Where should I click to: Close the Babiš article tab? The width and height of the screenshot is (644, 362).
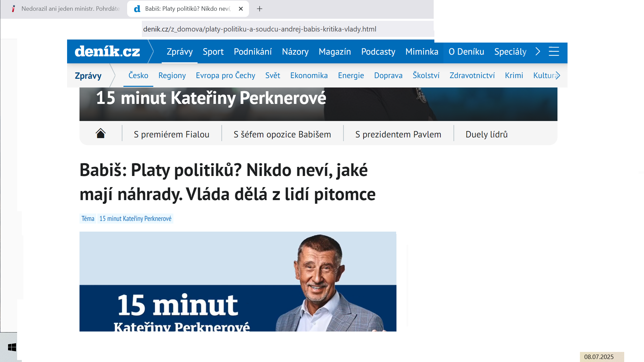coord(241,9)
